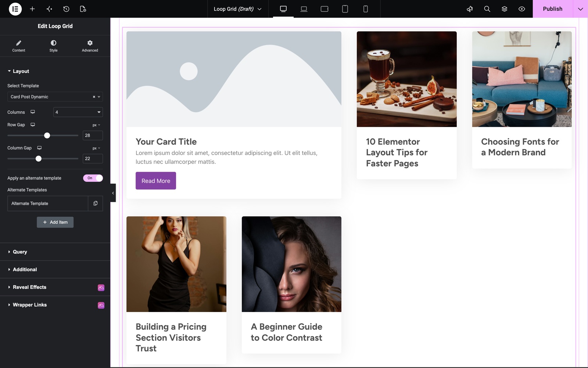This screenshot has width=588, height=368.
Task: Click the Add Item button
Action: pos(55,222)
